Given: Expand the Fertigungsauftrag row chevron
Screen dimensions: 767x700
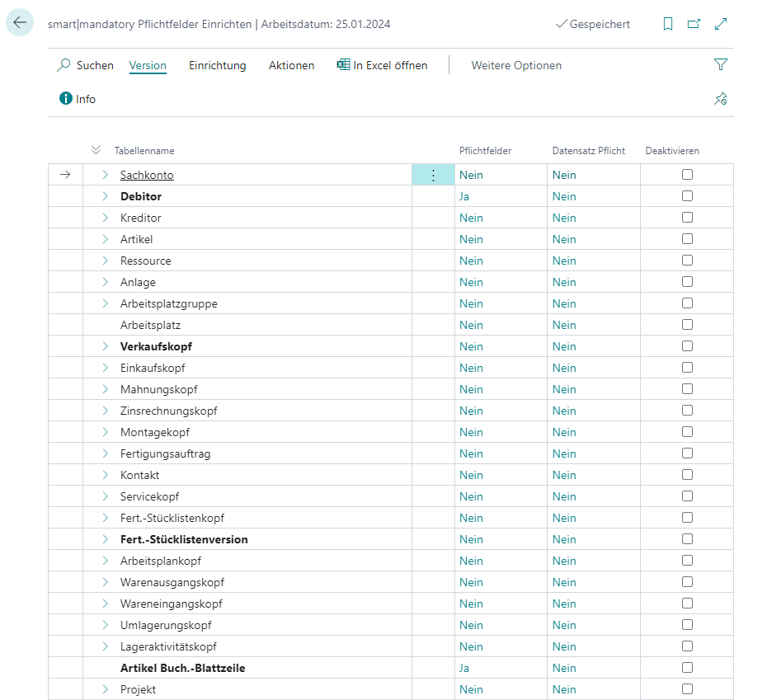Looking at the screenshot, I should pyautogui.click(x=103, y=453).
